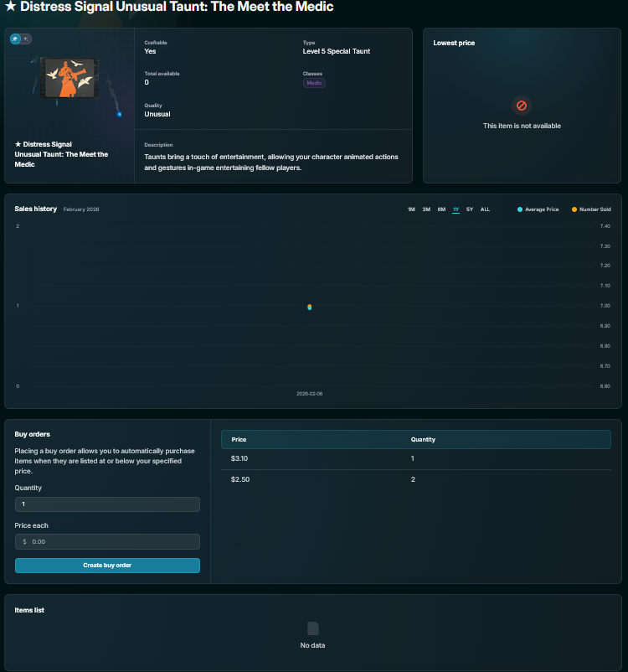Click the star icon in page title
The image size is (628, 672).
[10, 6]
